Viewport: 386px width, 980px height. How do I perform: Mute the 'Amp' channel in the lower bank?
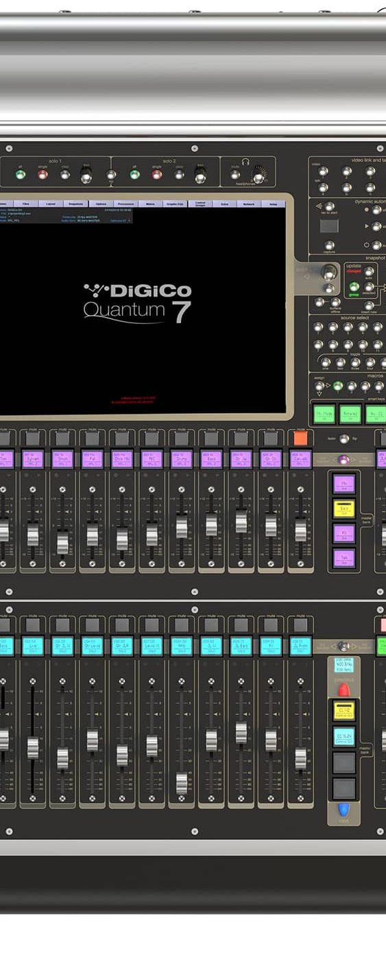point(181,625)
